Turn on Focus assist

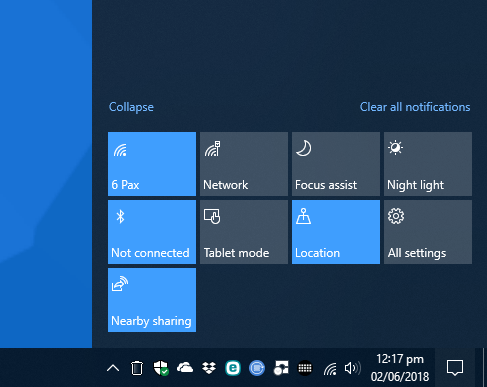coord(336,164)
